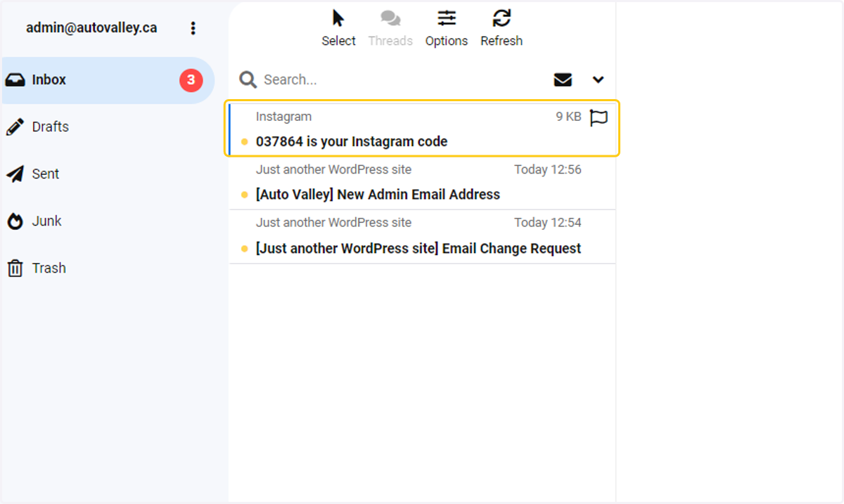Click the Instagram sender name
844x504 pixels.
pos(283,117)
